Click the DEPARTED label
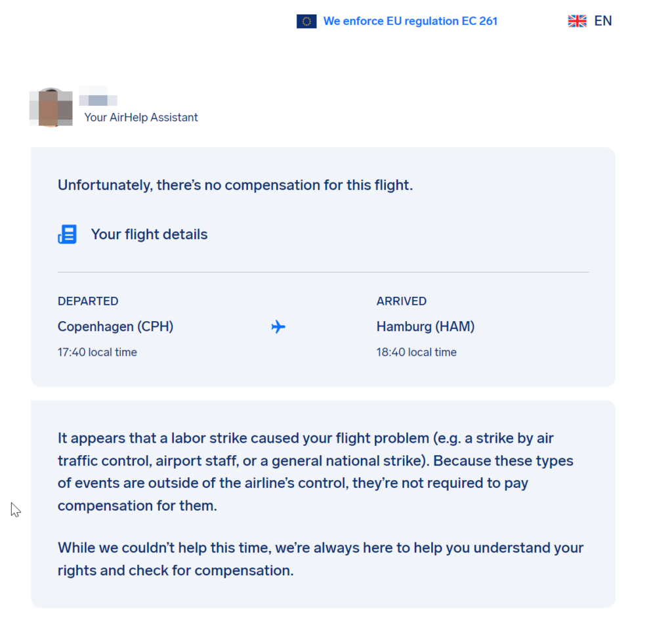The image size is (672, 618). pos(88,301)
